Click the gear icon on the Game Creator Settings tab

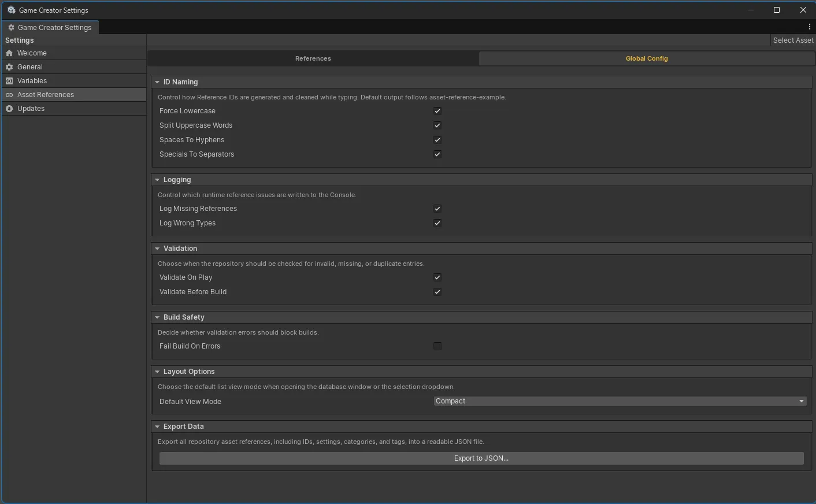(11, 27)
